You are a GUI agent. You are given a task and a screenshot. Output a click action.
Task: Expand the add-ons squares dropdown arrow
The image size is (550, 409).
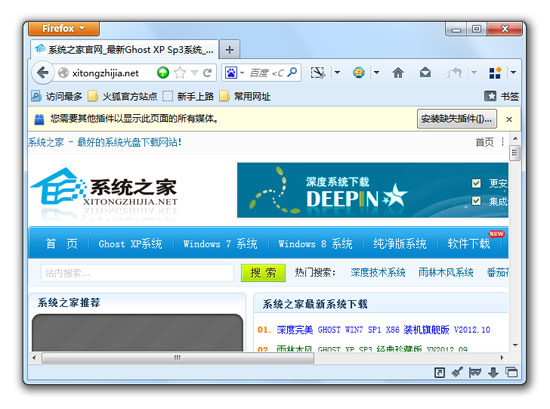[513, 73]
